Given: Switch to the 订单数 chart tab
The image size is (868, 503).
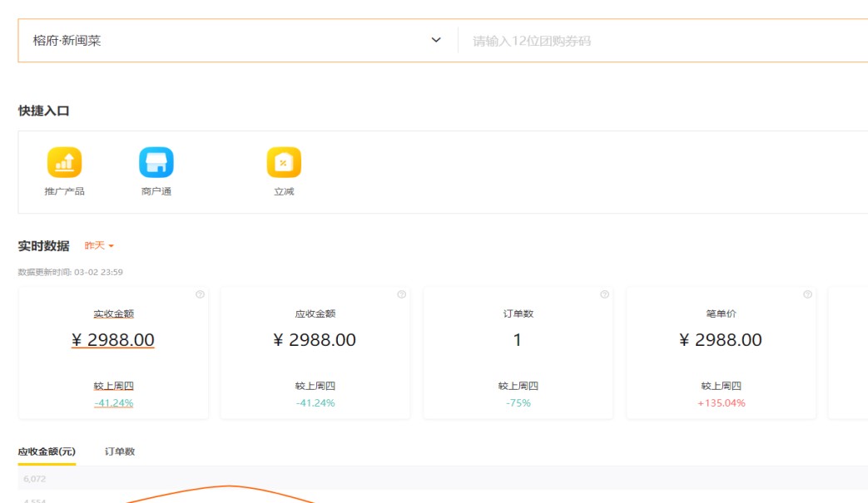Looking at the screenshot, I should point(120,451).
